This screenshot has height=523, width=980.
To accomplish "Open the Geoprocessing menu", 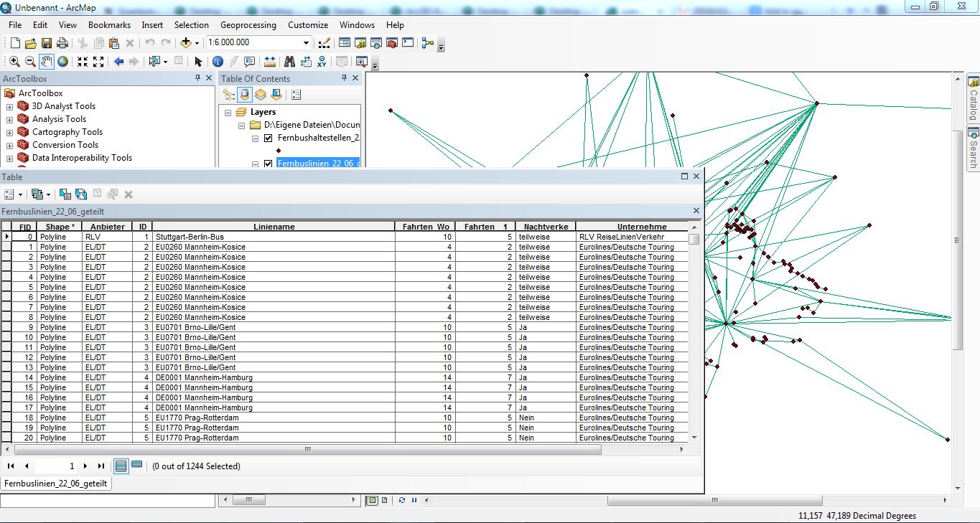I will coord(248,24).
